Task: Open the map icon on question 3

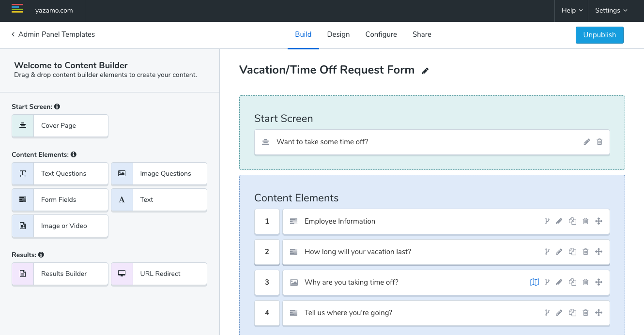Action: (535, 282)
